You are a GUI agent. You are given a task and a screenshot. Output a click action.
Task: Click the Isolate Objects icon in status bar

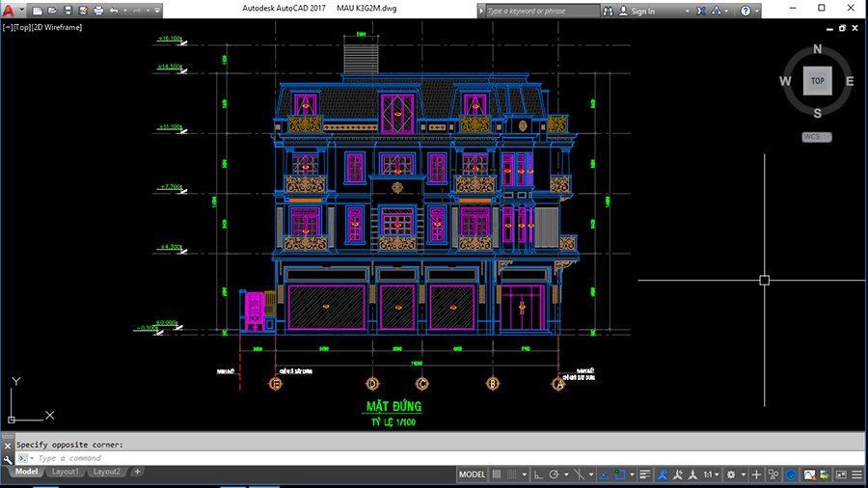[773, 474]
